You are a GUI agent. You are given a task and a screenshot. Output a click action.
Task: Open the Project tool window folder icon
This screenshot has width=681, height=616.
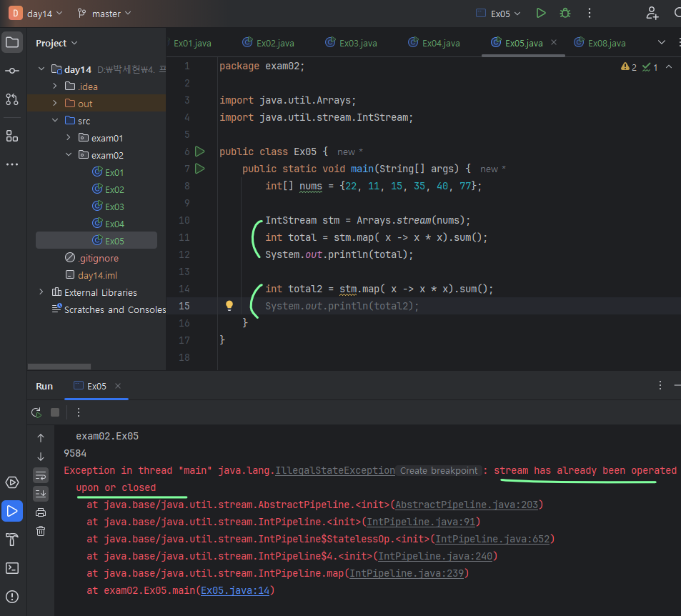12,43
